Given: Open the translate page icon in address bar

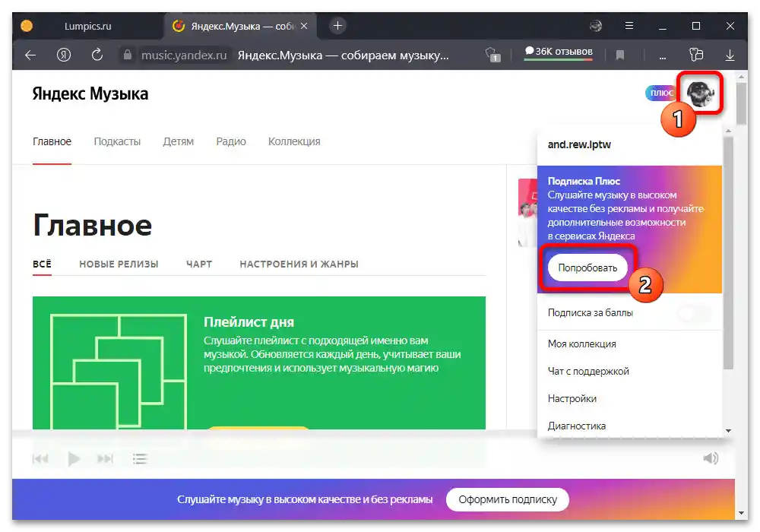Looking at the screenshot, I should tap(492, 55).
